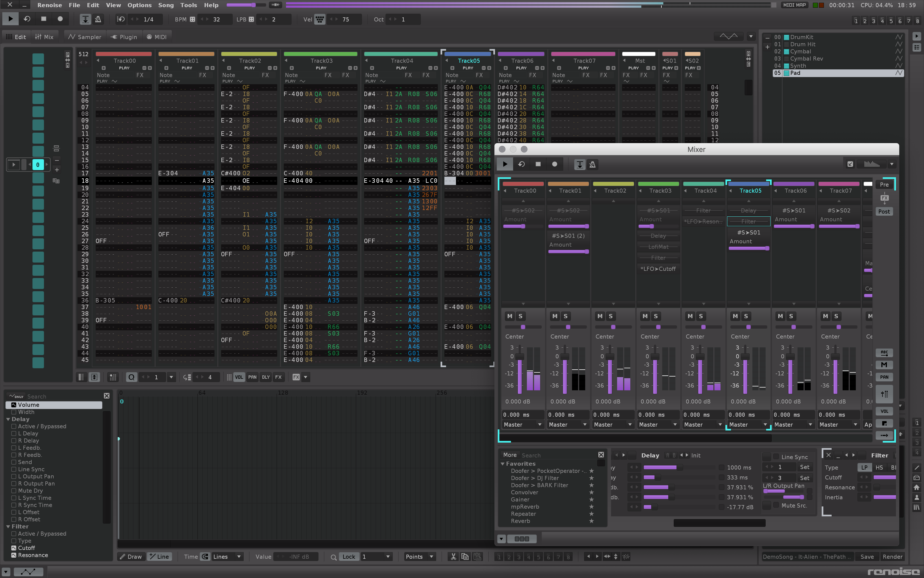The height and width of the screenshot is (578, 924).
Task: Toggle DLY column button below pattern
Action: tap(266, 377)
